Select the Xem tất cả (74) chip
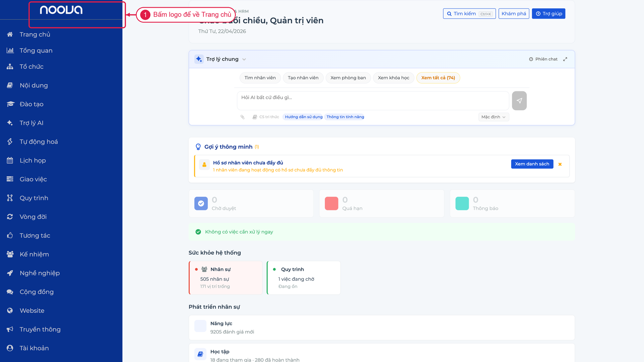Screen dimensions: 644x362 [x=438, y=78]
